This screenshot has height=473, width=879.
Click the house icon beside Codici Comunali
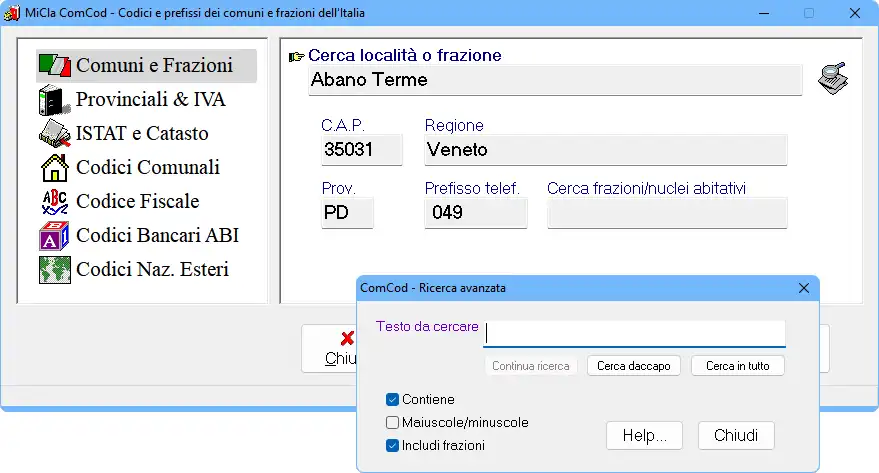click(x=54, y=168)
